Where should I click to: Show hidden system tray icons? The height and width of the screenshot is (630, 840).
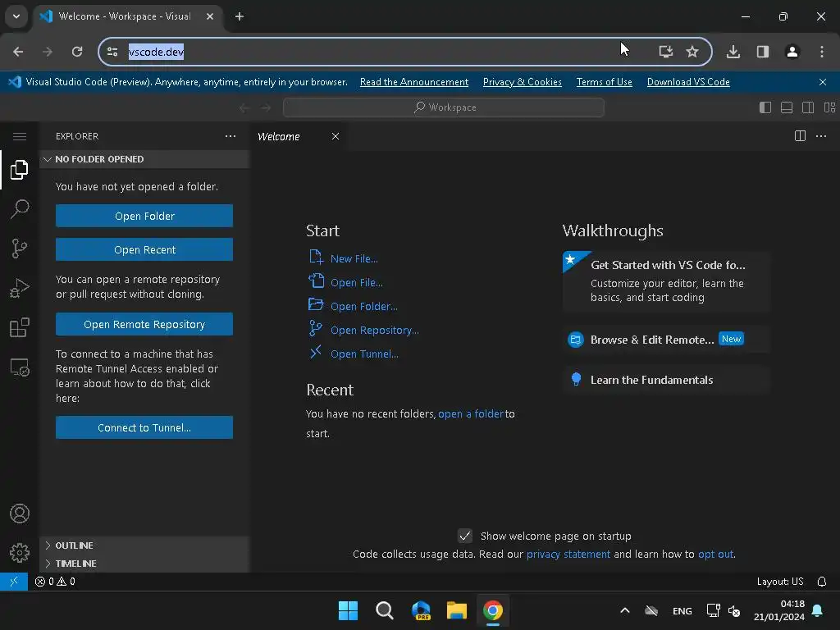coord(624,610)
